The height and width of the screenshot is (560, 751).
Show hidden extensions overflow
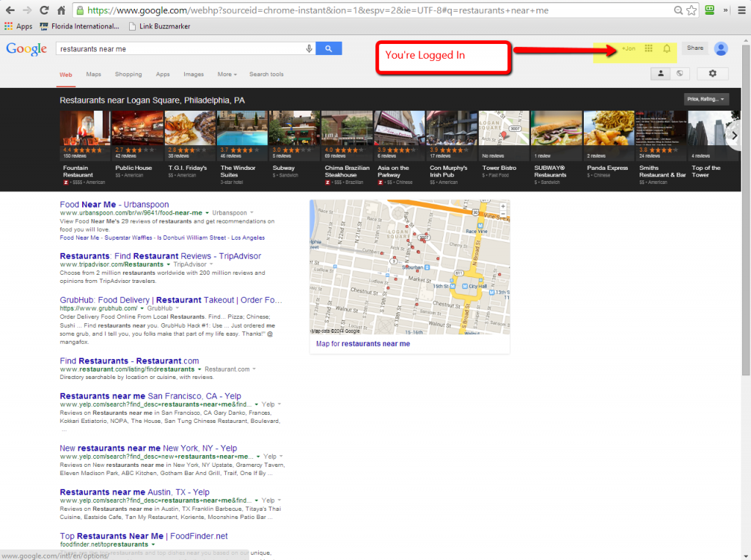(725, 10)
